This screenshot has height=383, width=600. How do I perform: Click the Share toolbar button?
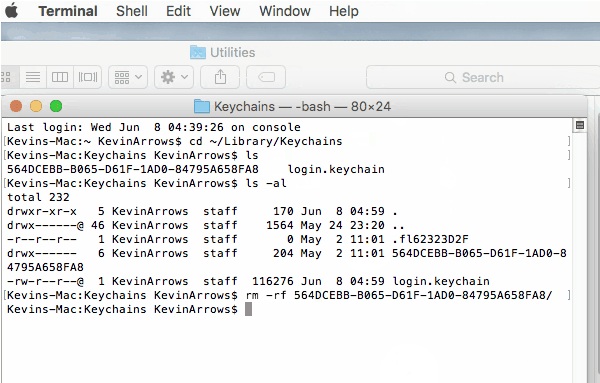pos(220,77)
